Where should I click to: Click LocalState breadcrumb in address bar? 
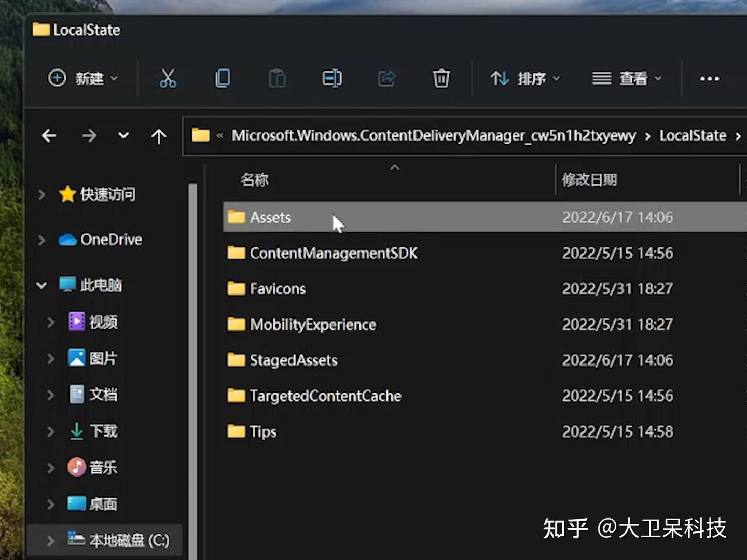[693, 135]
